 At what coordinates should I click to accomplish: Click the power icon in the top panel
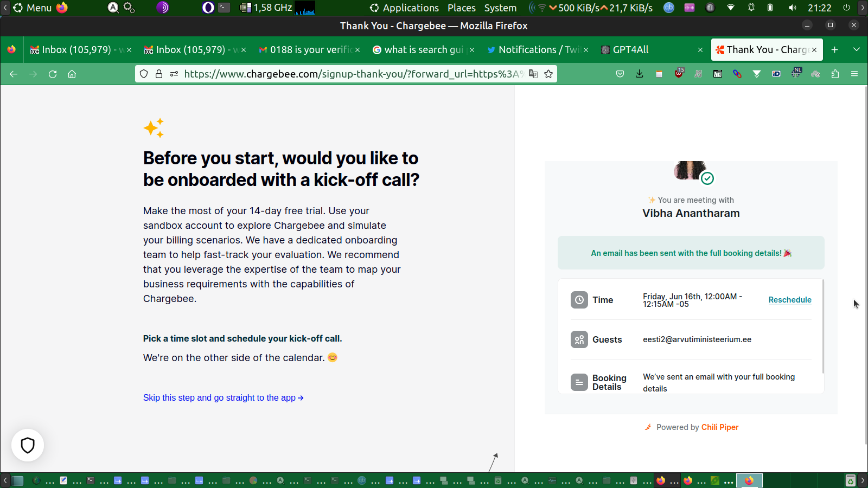tap(846, 8)
